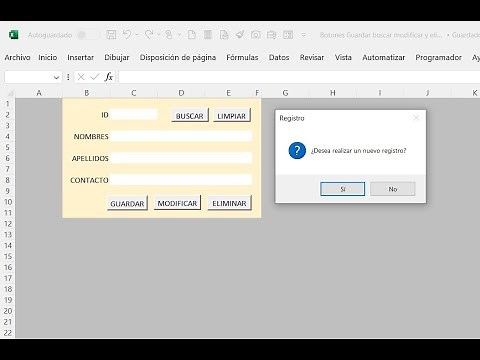This screenshot has height=360, width=480.
Task: Click the Camera icon in quick toolbar
Action: tap(256, 35)
